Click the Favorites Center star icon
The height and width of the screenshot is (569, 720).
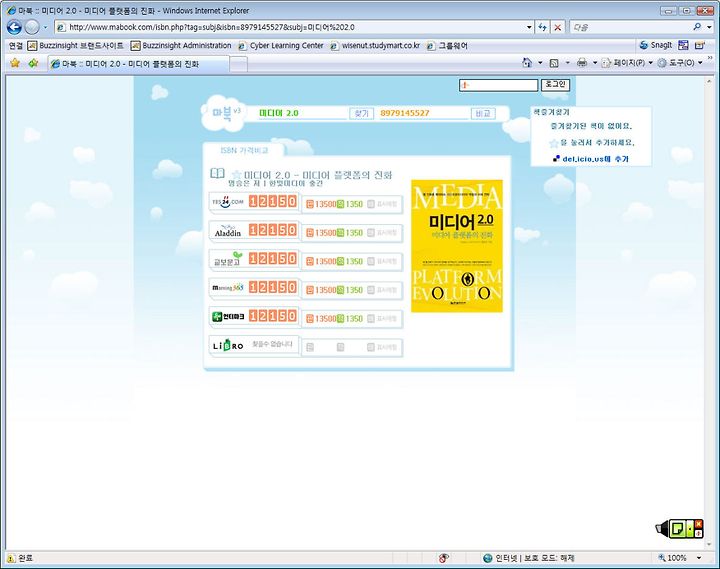15,63
